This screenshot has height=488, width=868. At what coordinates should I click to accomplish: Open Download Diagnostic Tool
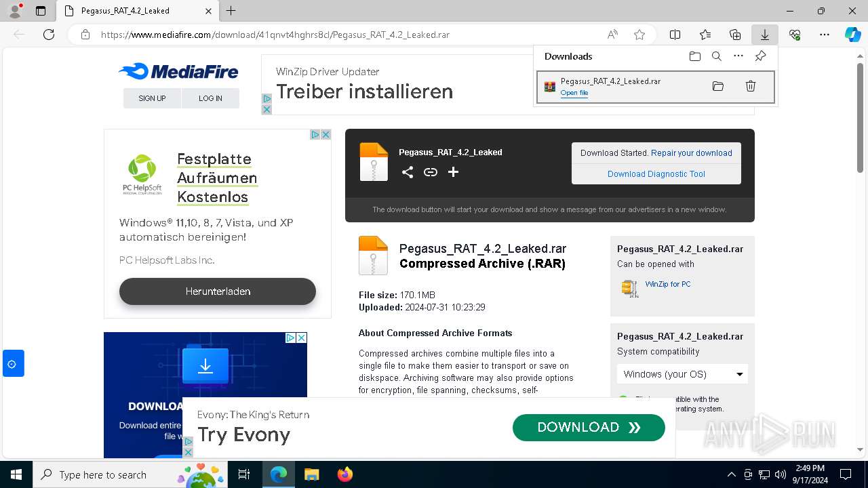[656, 174]
